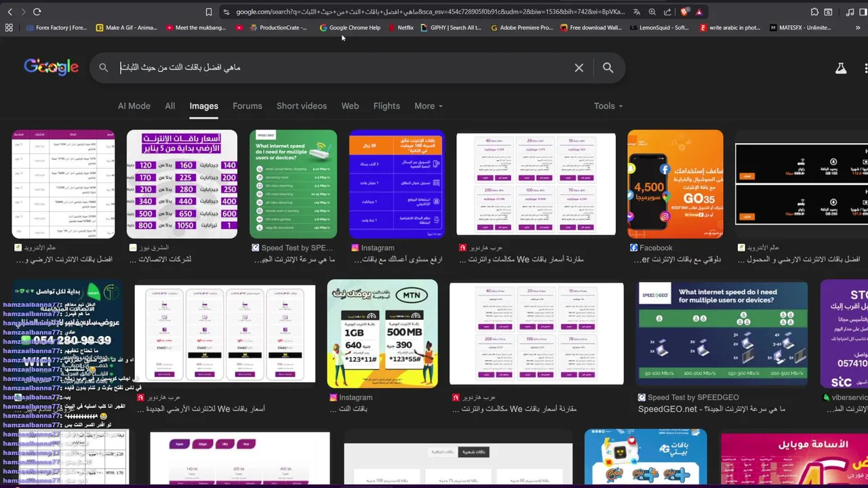Expand the More dropdown
Image resolution: width=868 pixels, height=488 pixels.
point(428,106)
